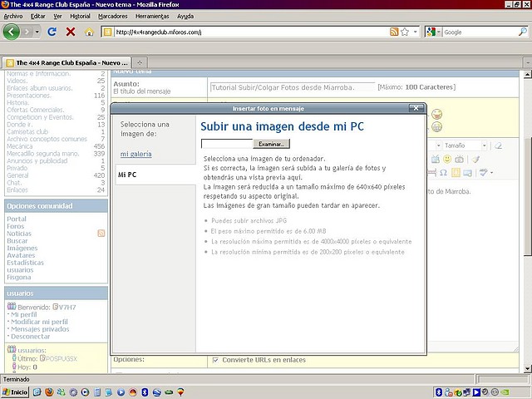Open Mensajes privados link
This screenshot has width=532, height=399.
pyautogui.click(x=40, y=329)
